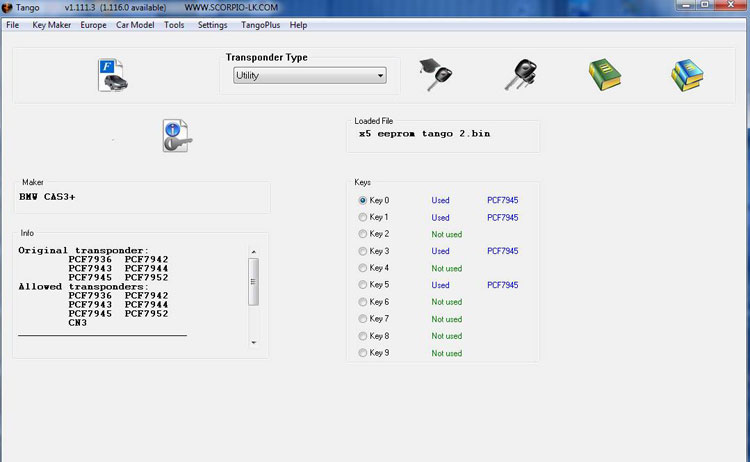This screenshot has height=462, width=750.
Task: Click the key info document icon
Action: [177, 136]
